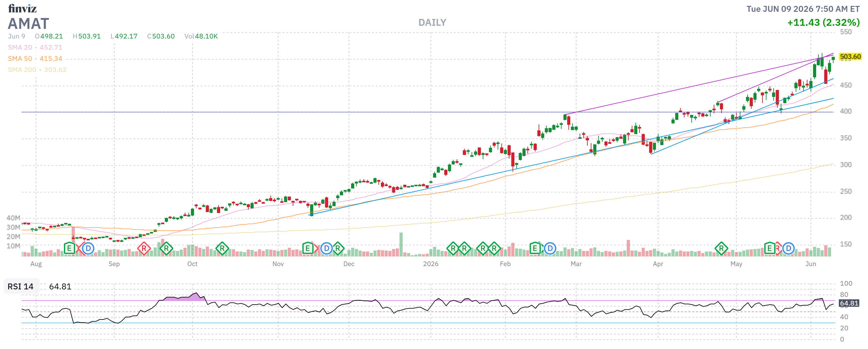Open the May earnings marker
This screenshot has height=349, width=868.
770,249
